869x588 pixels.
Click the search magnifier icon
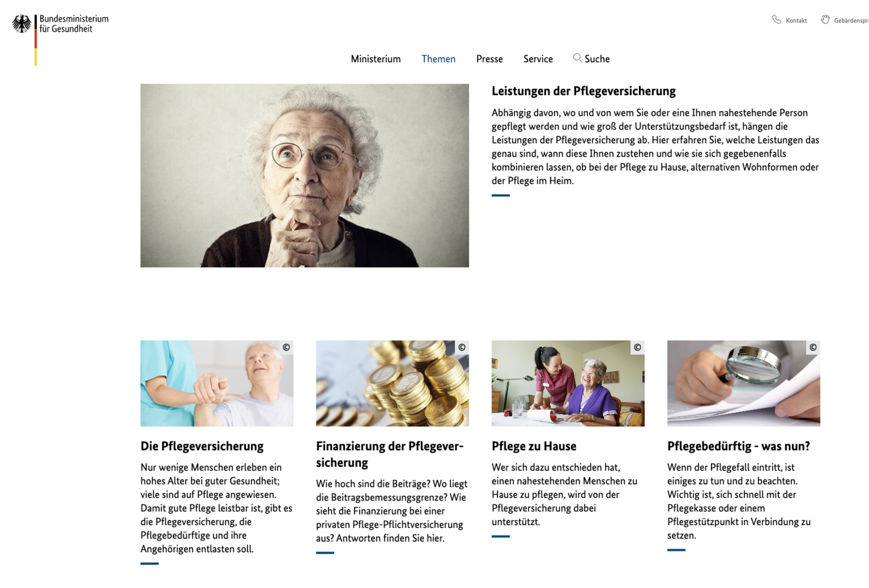[x=577, y=58]
